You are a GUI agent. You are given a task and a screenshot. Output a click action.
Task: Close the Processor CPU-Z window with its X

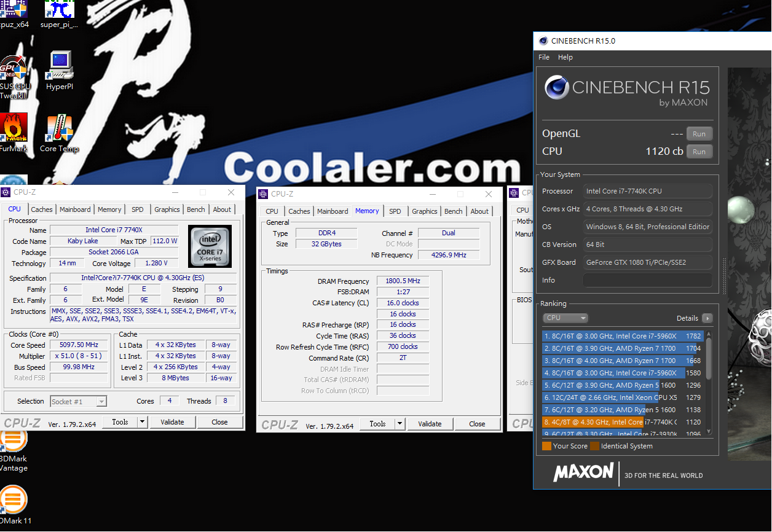tap(231, 192)
